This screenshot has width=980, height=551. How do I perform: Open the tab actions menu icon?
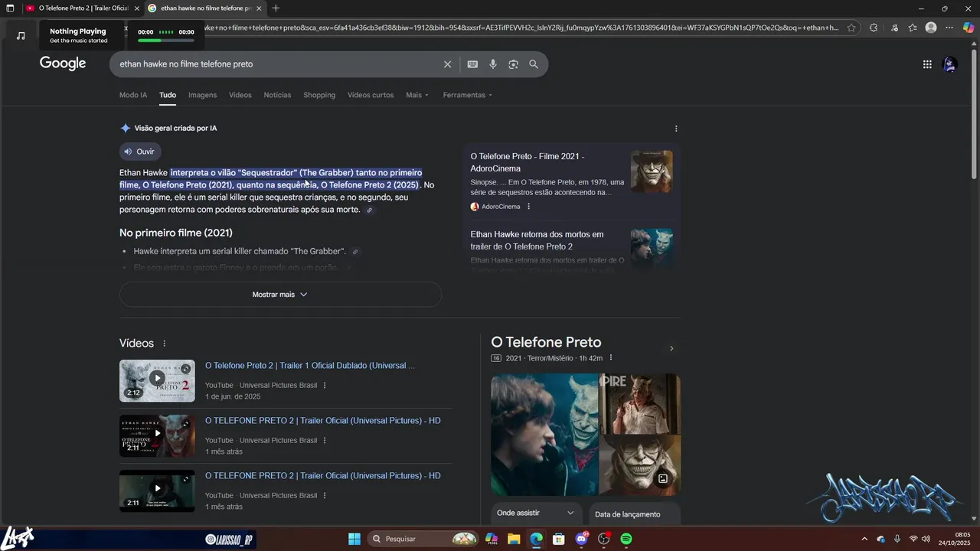tap(10, 8)
